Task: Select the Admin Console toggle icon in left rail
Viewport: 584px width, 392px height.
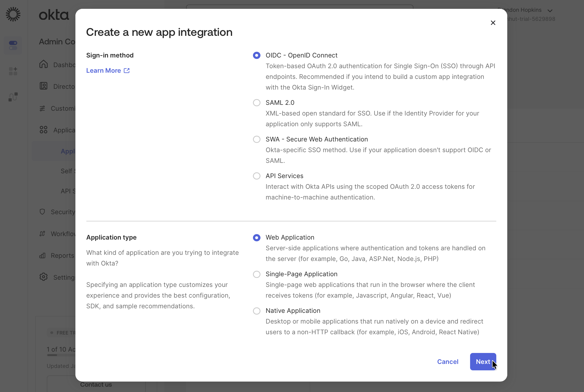Action: pos(13,45)
